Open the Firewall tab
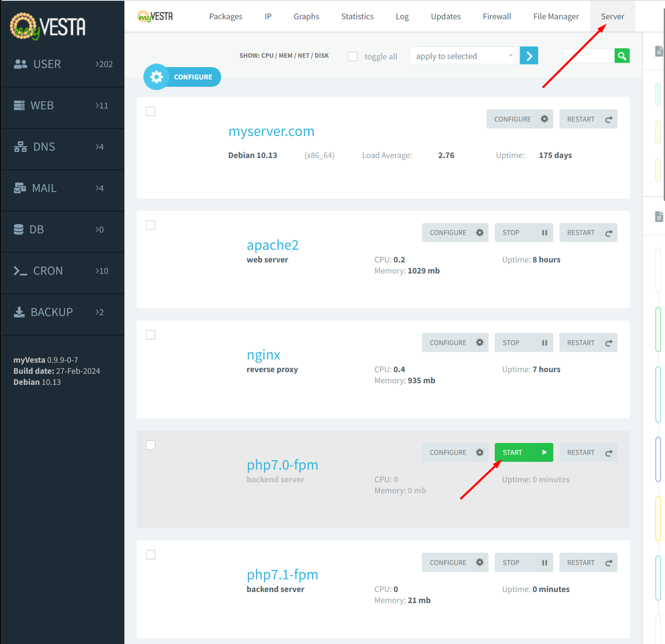Image resolution: width=665 pixels, height=644 pixels. 497,16
